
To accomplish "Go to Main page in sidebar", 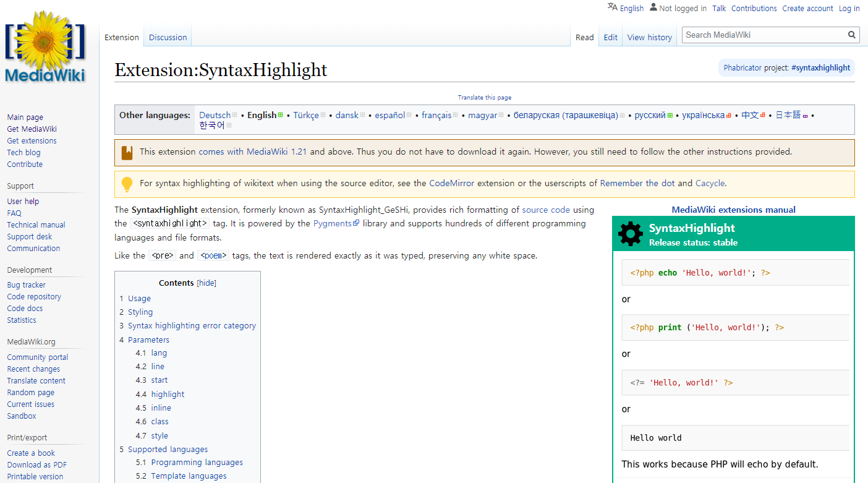I will 25,118.
